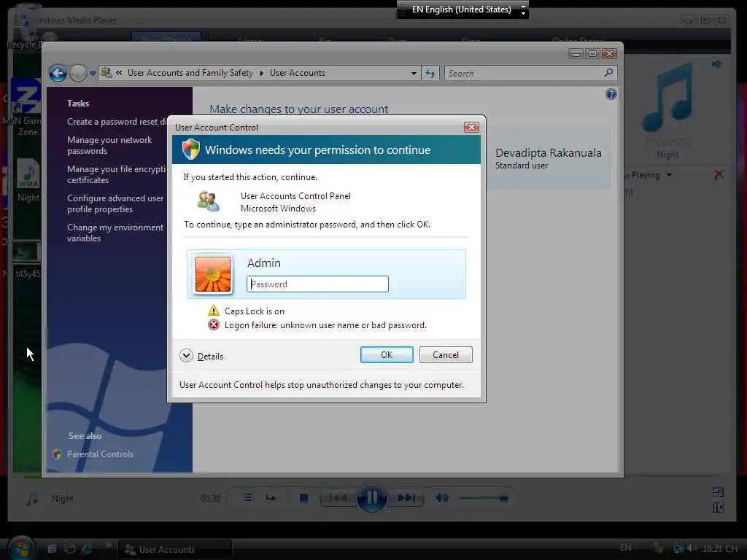Click the Caps Lock warning icon
Viewport: 747px width, 560px height.
(214, 311)
